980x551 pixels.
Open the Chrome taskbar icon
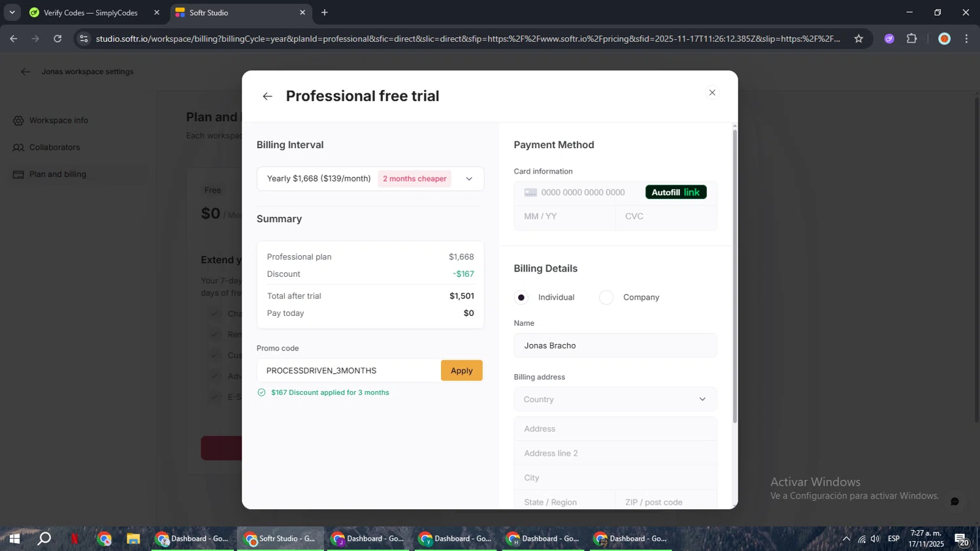tap(105, 539)
